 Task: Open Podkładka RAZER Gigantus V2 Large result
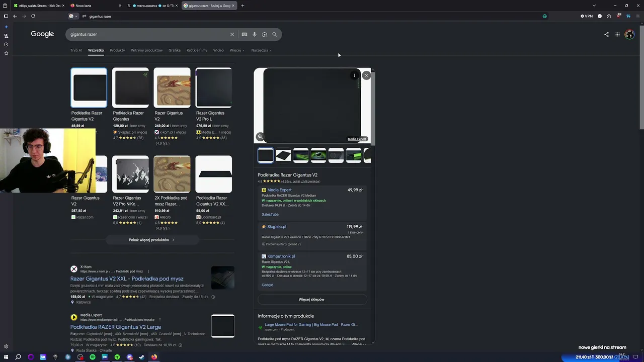(x=116, y=327)
